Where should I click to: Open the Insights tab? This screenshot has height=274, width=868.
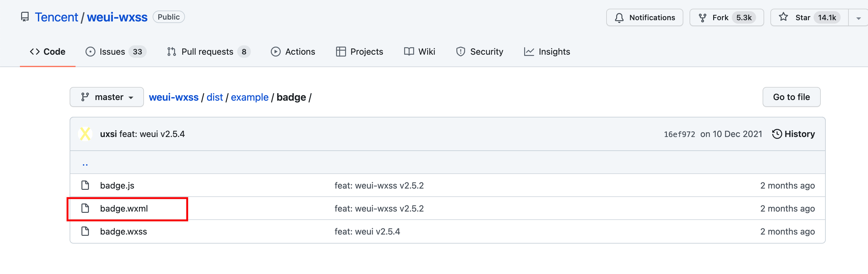[x=547, y=52]
